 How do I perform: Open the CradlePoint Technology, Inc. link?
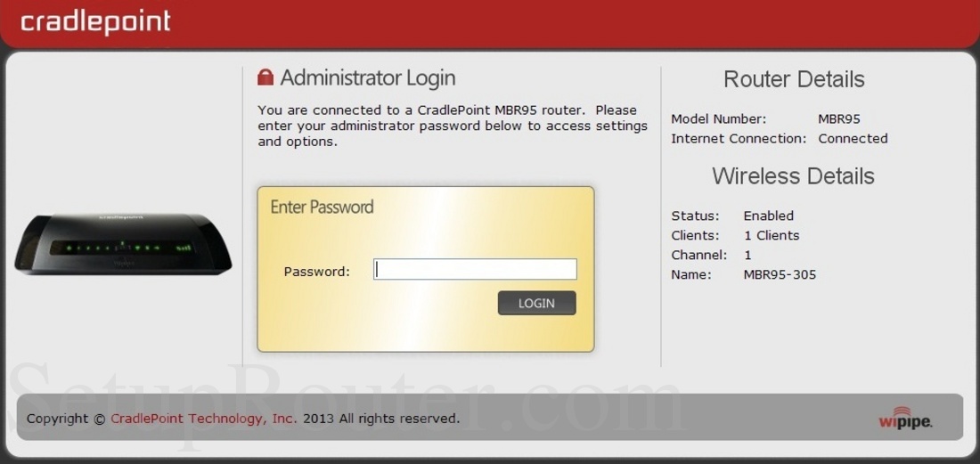[x=204, y=419]
